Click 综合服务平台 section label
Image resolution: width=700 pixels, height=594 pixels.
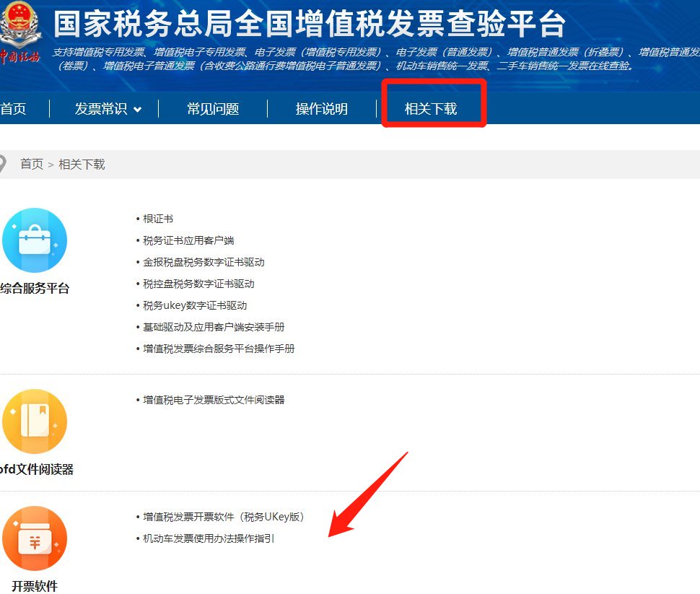pos(35,288)
